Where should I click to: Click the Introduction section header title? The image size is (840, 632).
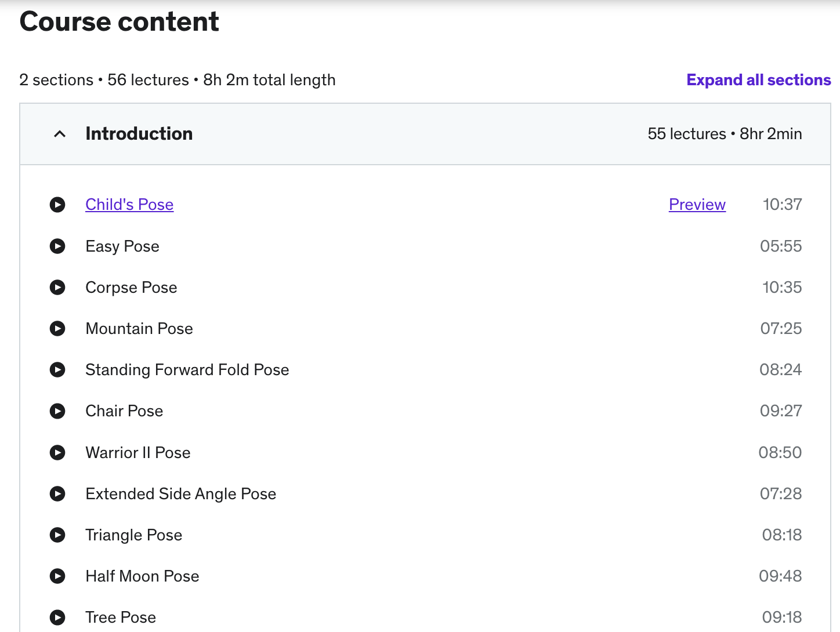139,134
